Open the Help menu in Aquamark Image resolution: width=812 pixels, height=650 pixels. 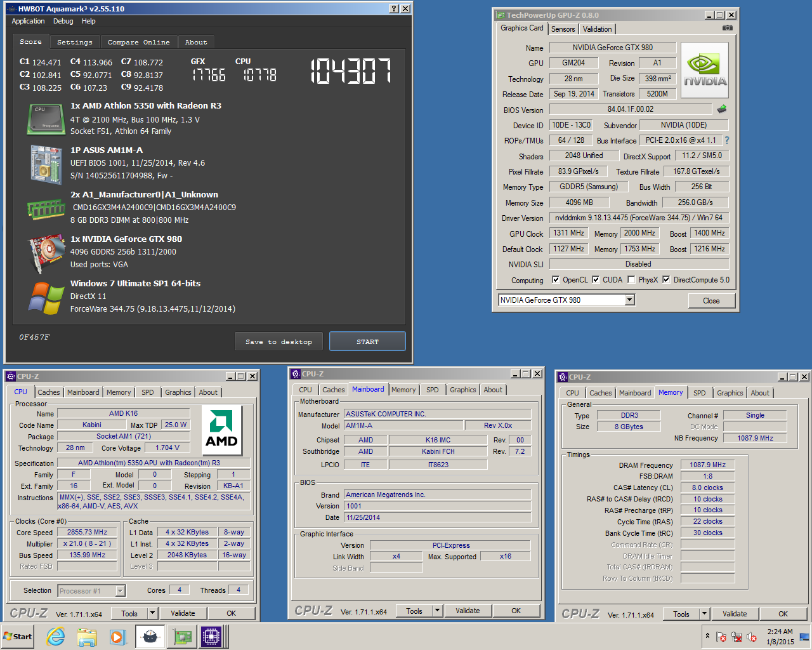(x=88, y=21)
